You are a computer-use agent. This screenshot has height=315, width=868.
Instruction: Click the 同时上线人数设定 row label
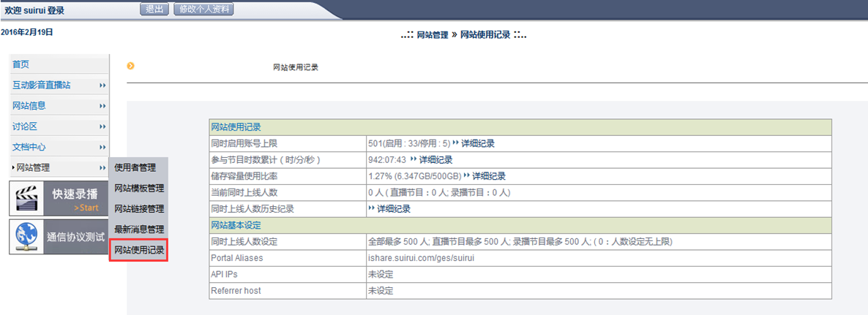[244, 242]
